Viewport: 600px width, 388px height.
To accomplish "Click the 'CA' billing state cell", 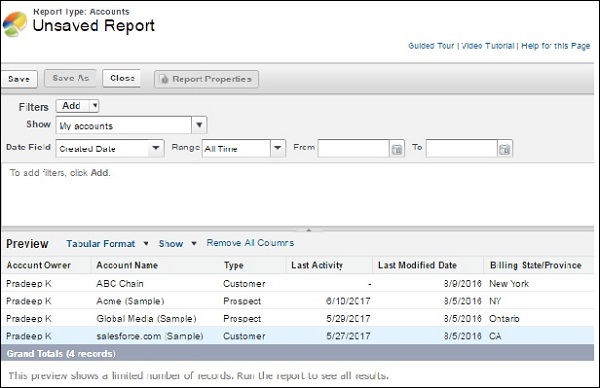I will 495,336.
